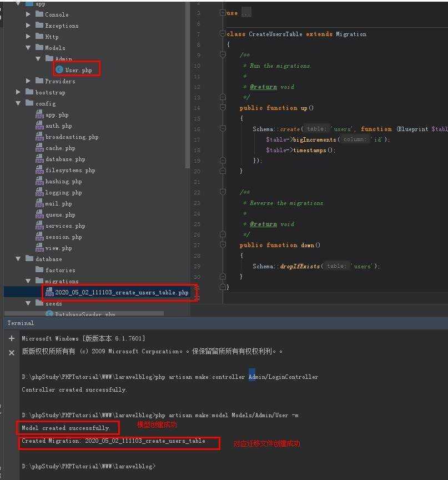Open view.php config file
Screen dimensions: 448x480
[x=59, y=248]
